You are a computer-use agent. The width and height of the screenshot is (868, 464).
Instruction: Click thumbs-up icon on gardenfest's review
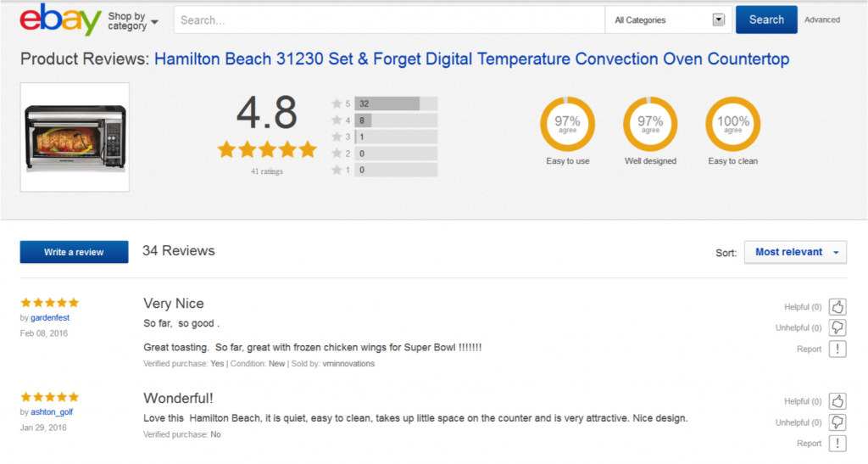point(837,307)
